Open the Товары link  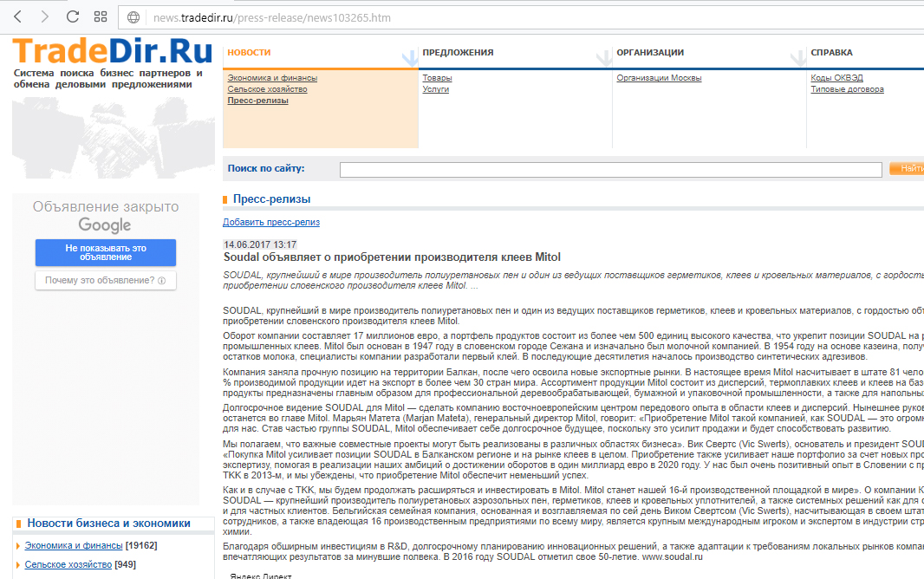coord(437,78)
